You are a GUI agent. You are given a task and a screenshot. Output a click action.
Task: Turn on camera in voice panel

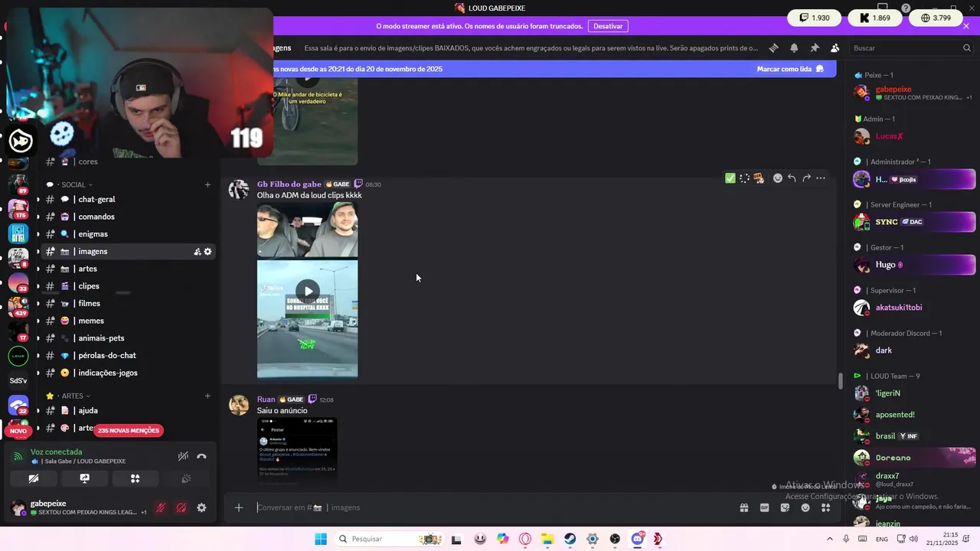coord(34,478)
